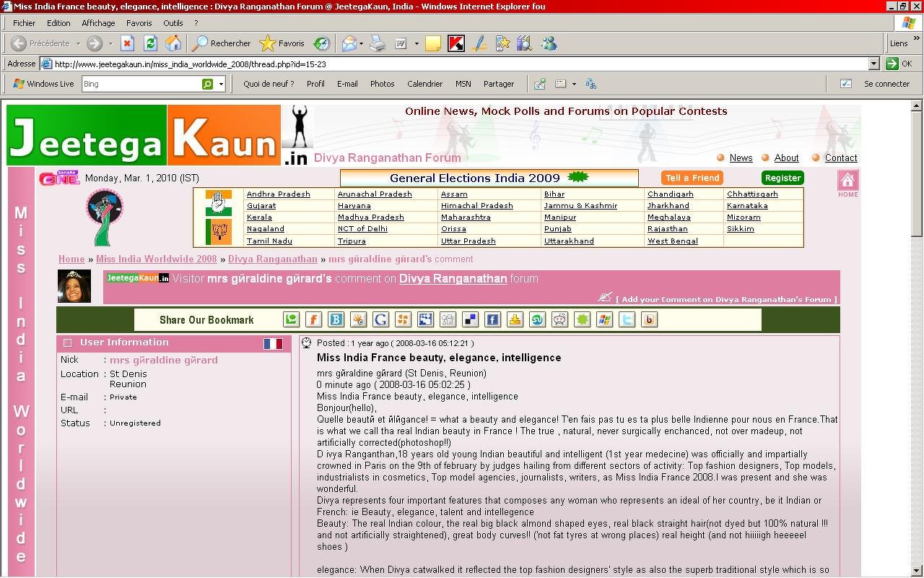Click the OK go button beside address bar
The height and width of the screenshot is (578, 924).
[x=899, y=64]
